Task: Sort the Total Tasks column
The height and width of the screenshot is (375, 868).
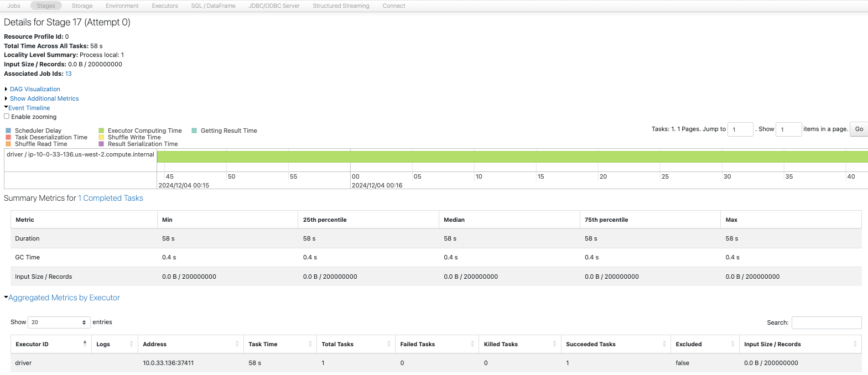Action: [356, 344]
